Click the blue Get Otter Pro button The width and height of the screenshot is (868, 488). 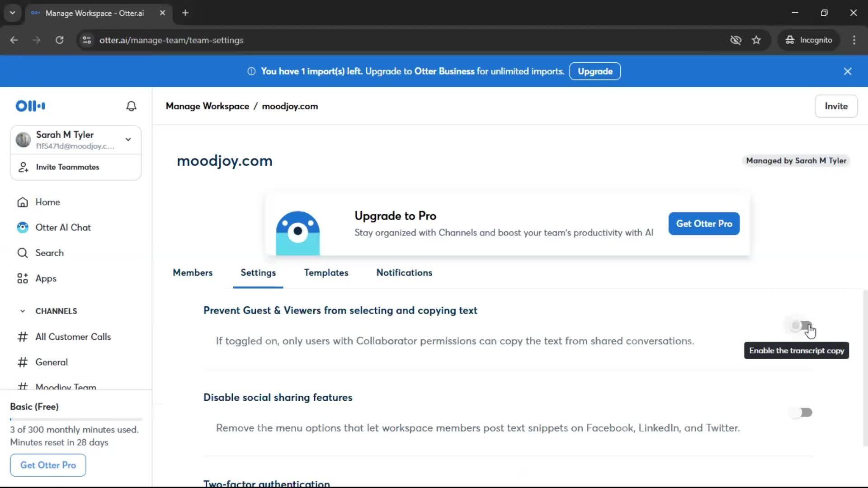coord(704,224)
